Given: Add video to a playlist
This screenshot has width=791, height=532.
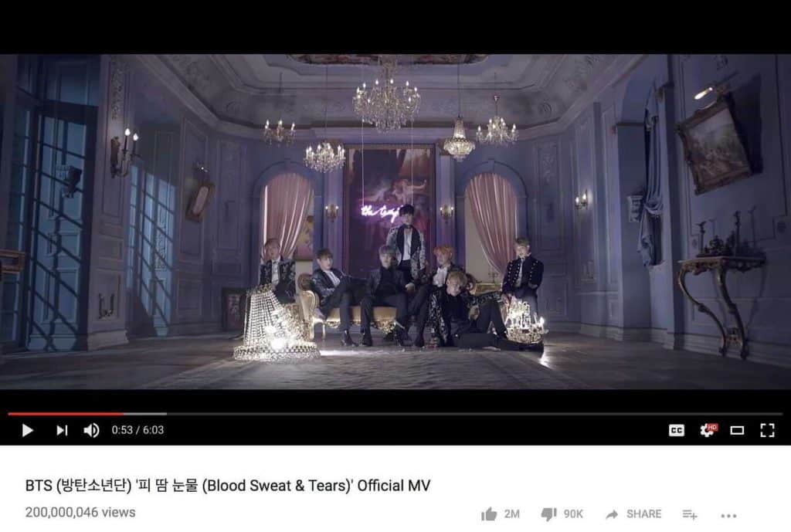Looking at the screenshot, I should coord(690,514).
